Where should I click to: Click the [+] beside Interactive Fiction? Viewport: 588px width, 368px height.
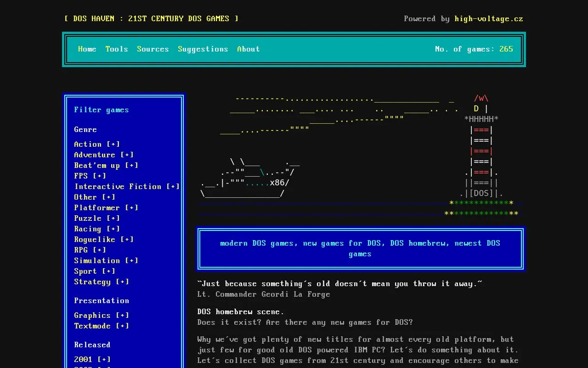(x=173, y=187)
